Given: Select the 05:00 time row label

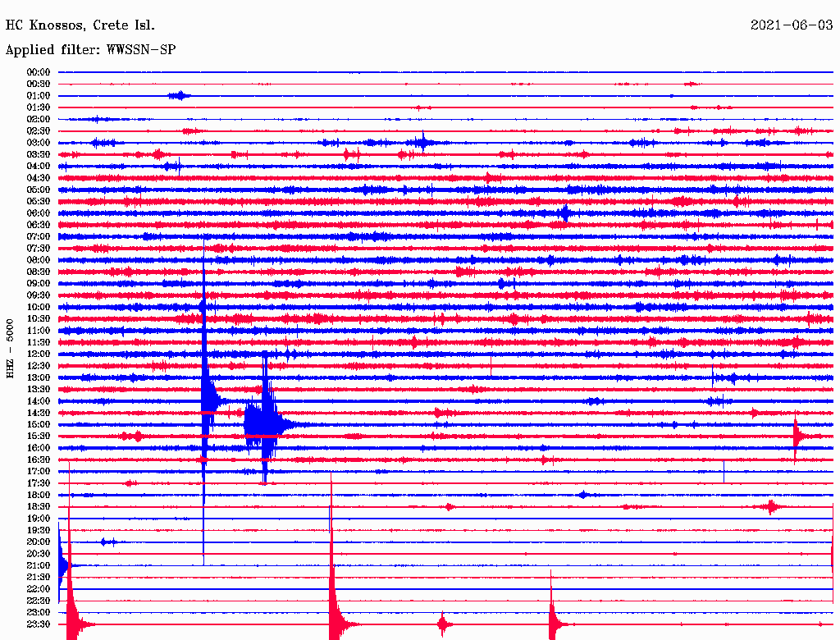Looking at the screenshot, I should click(x=39, y=190).
